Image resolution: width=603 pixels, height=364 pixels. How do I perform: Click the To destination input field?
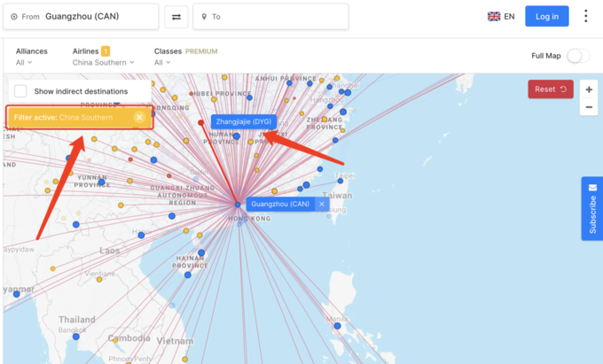point(270,17)
